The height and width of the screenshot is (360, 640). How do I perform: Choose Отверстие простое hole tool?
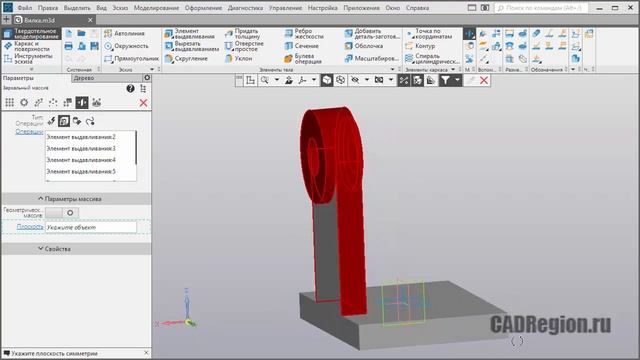(244, 46)
